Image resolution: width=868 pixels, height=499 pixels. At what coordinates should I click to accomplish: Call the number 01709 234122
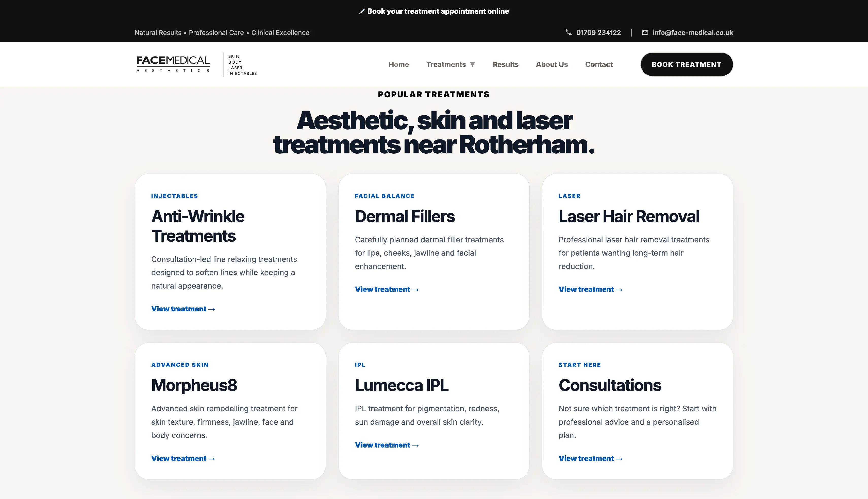click(598, 32)
